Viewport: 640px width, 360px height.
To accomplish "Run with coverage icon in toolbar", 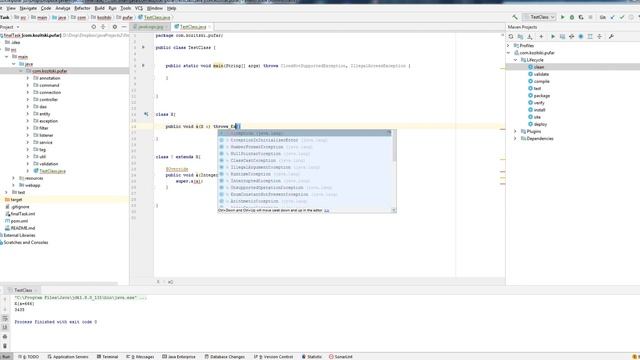I will pyautogui.click(x=581, y=17).
